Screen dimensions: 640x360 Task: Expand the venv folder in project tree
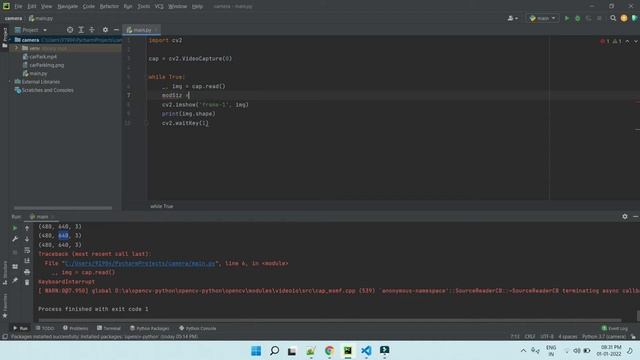pyautogui.click(x=17, y=48)
